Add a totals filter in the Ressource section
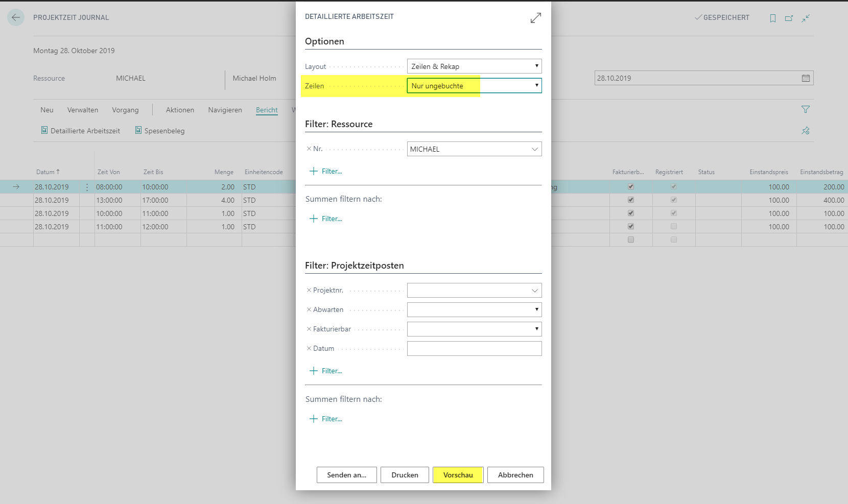Screen dimensions: 848x504 tap(326, 219)
